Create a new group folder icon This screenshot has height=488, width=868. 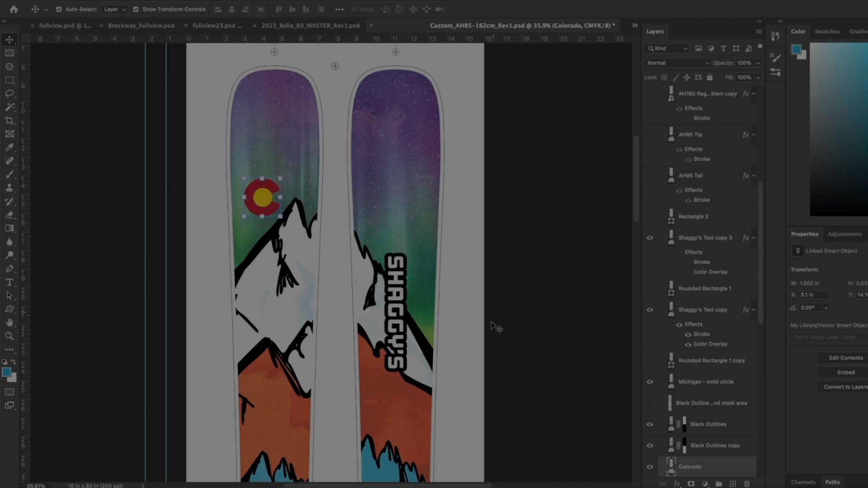[719, 483]
